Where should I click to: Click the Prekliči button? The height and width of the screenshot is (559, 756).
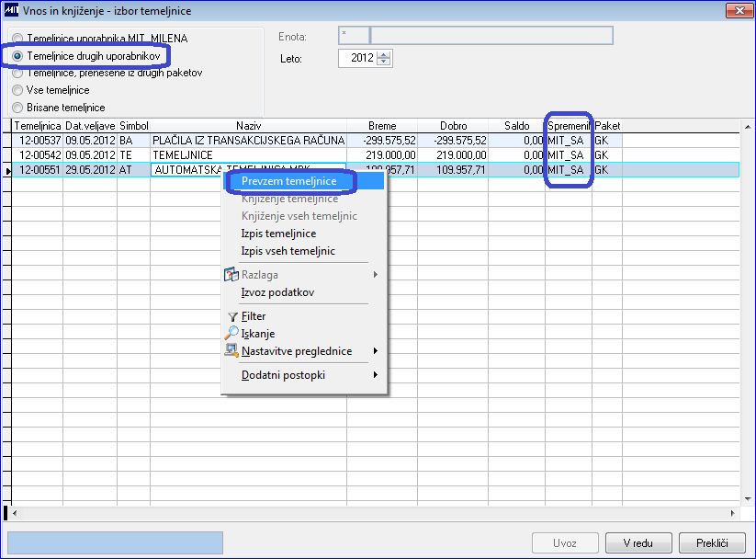pos(712,543)
